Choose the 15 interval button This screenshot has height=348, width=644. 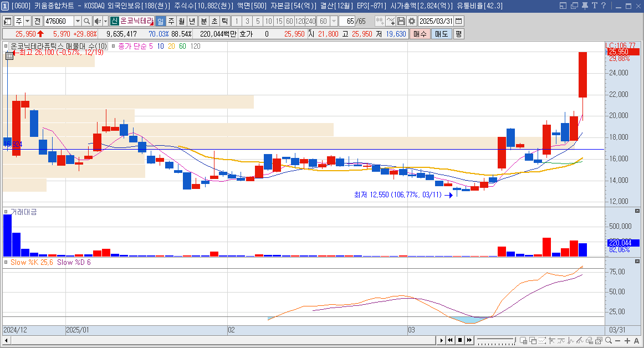(279, 21)
